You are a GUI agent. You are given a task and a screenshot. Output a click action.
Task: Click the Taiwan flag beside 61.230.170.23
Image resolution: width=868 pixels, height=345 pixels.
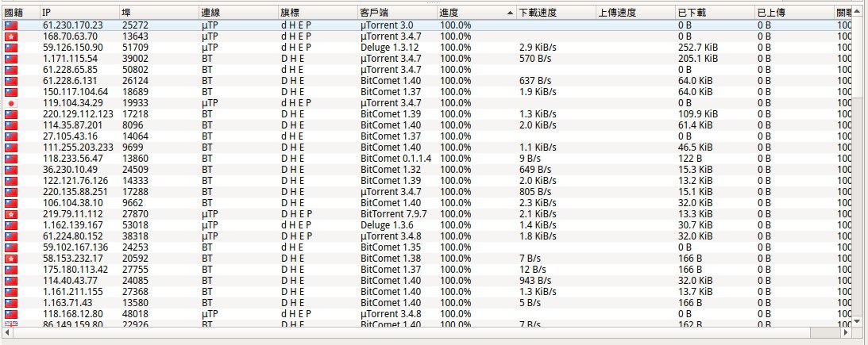point(11,25)
